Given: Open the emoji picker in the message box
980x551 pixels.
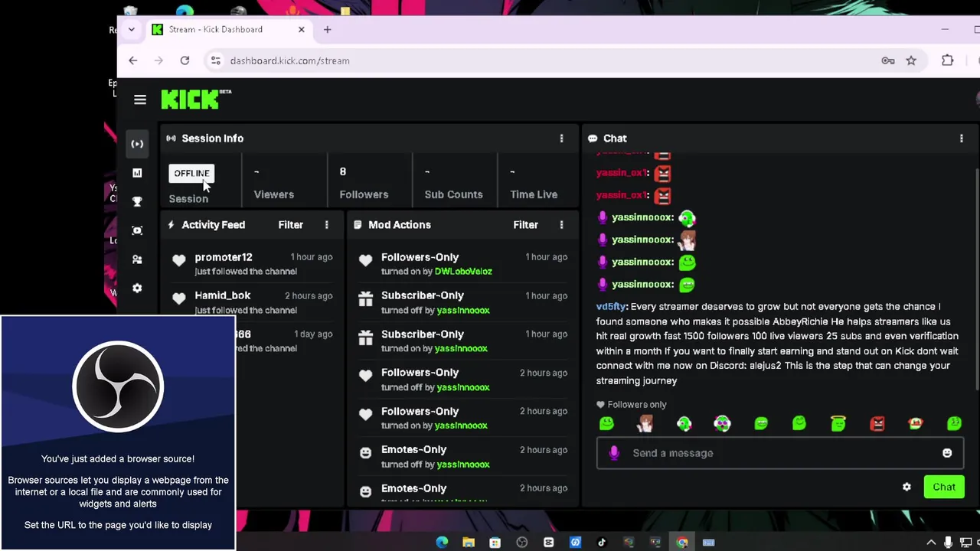Looking at the screenshot, I should click(x=947, y=453).
